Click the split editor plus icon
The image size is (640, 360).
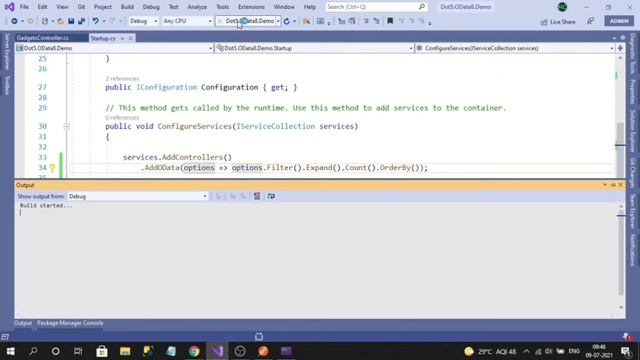[x=620, y=48]
